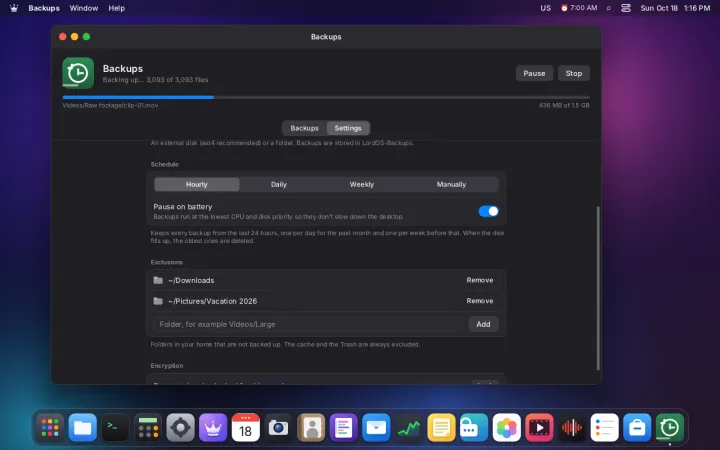
Task: Click the folder icon beside ~/Downloads
Action: click(x=158, y=280)
